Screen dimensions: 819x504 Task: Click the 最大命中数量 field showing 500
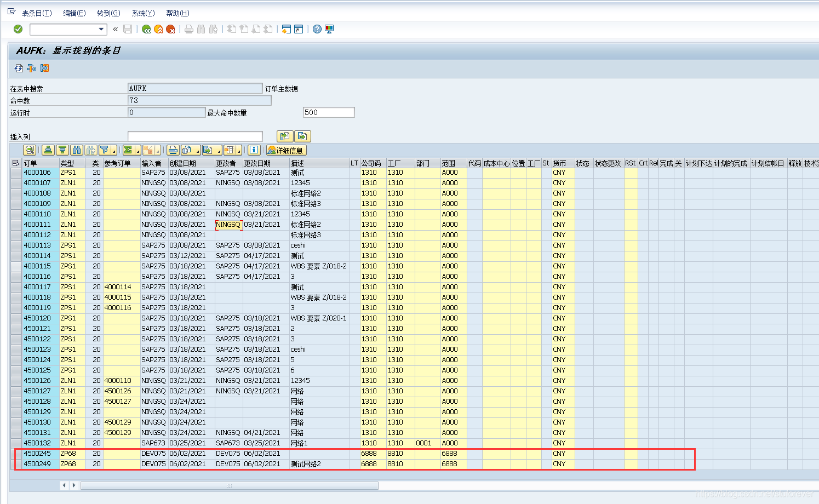(x=329, y=112)
